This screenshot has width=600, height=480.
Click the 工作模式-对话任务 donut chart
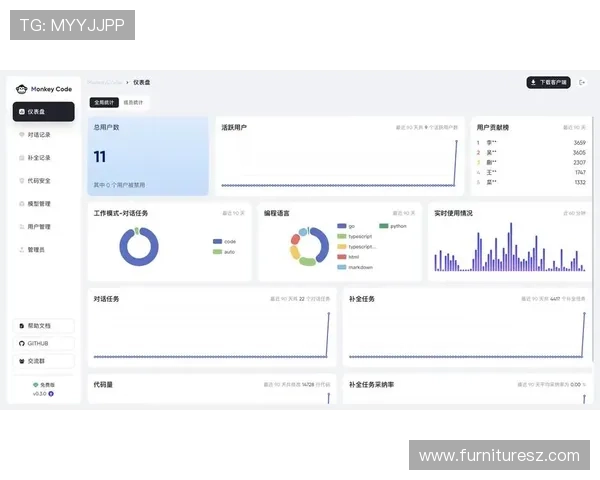pos(139,247)
